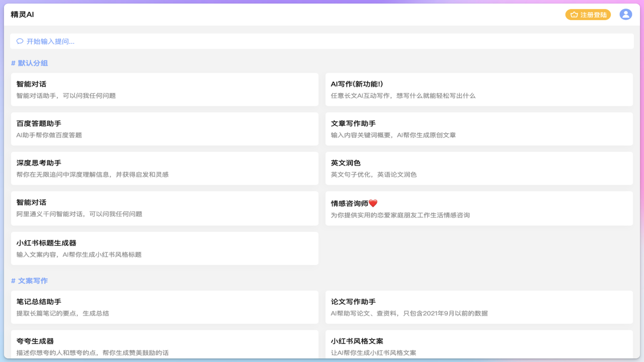Open the 小红书标题生成器 card
This screenshot has width=644, height=362.
(165, 249)
